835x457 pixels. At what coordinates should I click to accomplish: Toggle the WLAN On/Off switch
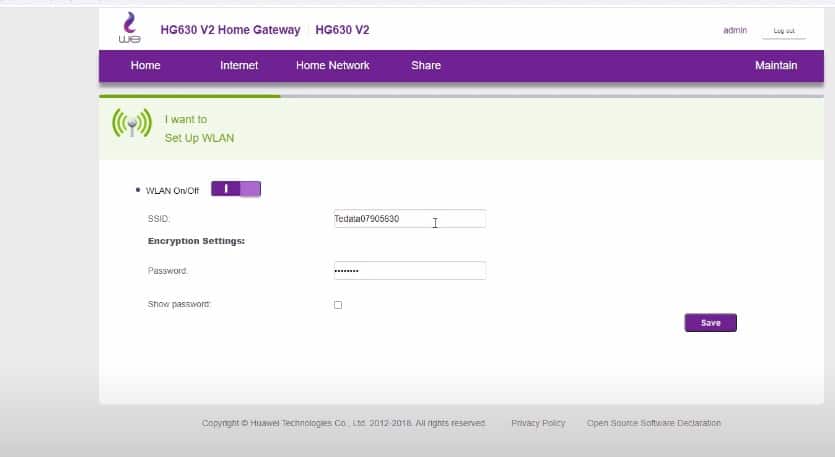tap(236, 188)
